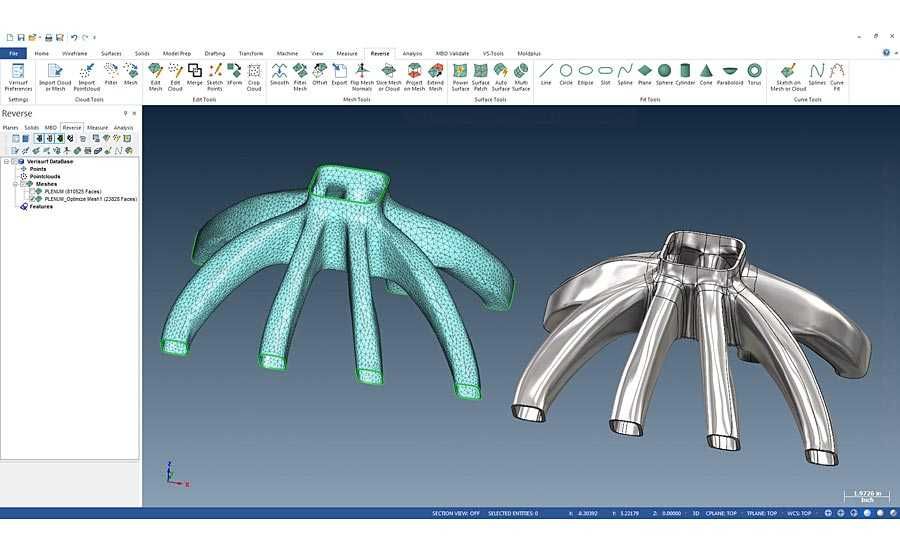Click Import Cloud or Mesh tool

pyautogui.click(x=55, y=77)
